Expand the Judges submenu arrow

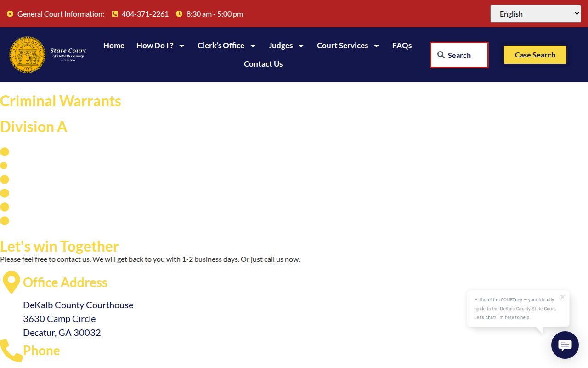pyautogui.click(x=301, y=46)
